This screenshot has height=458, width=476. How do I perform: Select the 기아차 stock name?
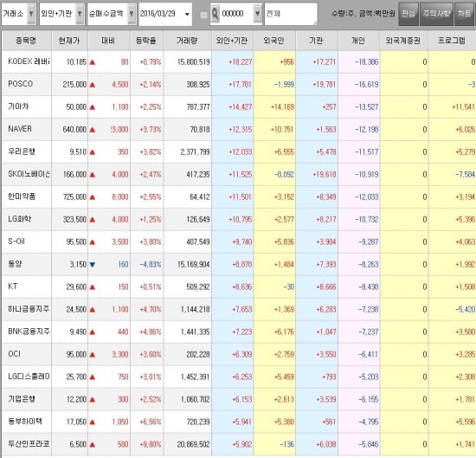click(x=18, y=106)
